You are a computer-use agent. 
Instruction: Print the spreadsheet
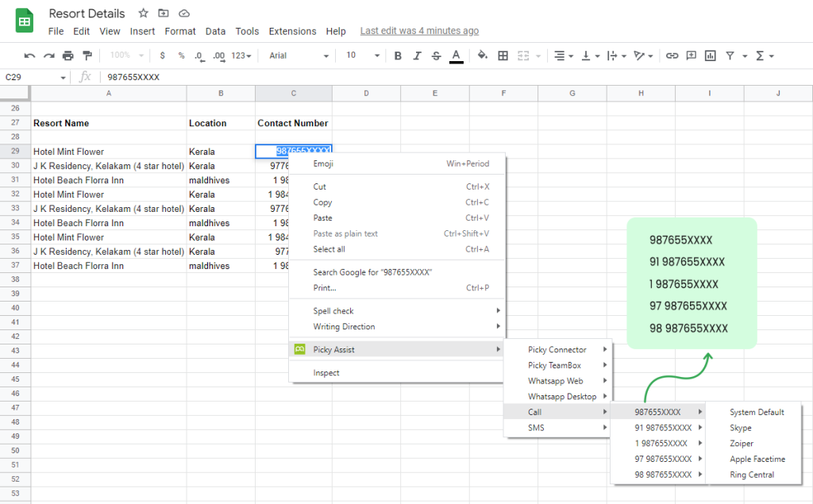tap(68, 56)
